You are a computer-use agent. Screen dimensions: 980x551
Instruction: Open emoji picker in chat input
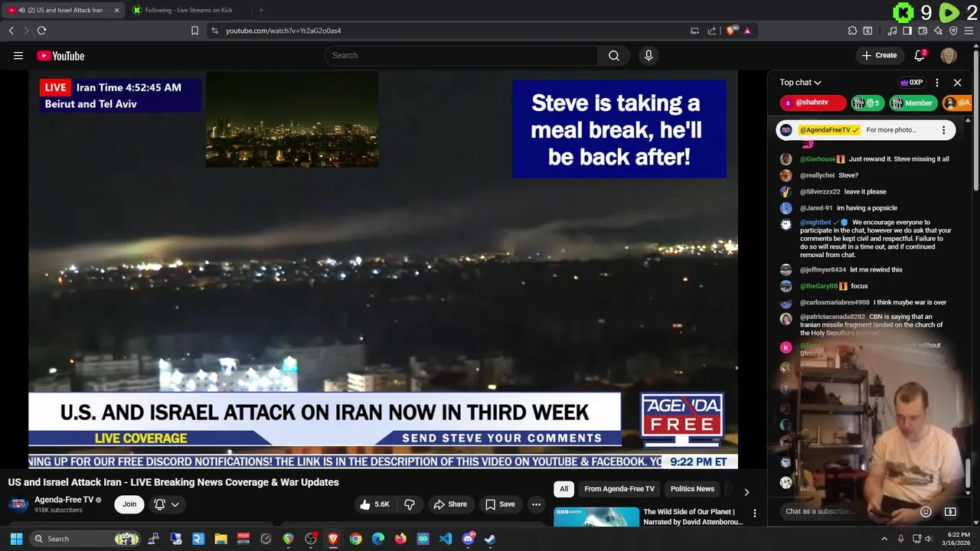(926, 511)
